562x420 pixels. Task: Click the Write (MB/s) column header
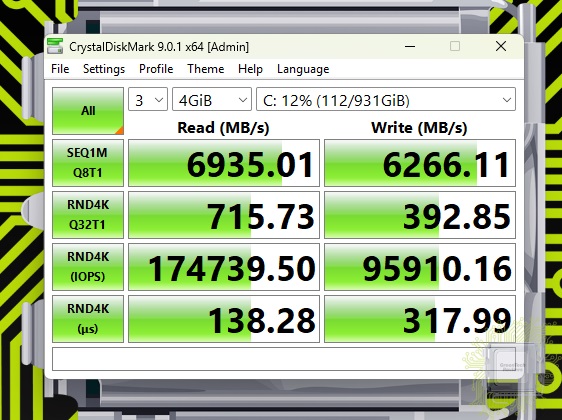pos(419,128)
